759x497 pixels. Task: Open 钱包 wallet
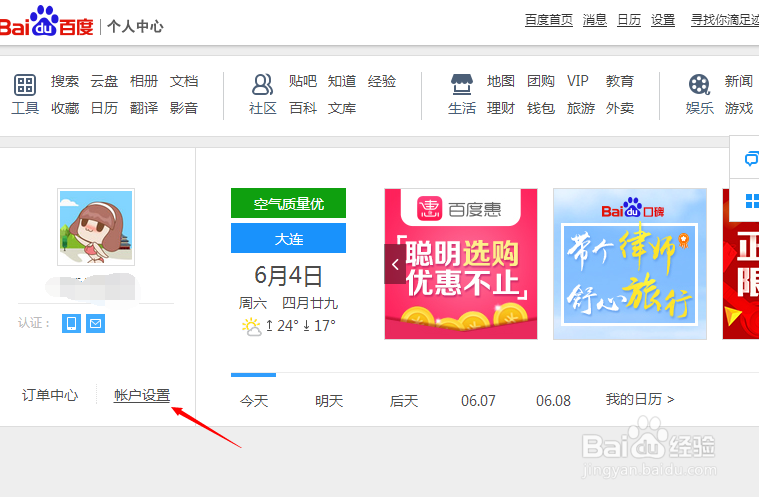coord(541,108)
